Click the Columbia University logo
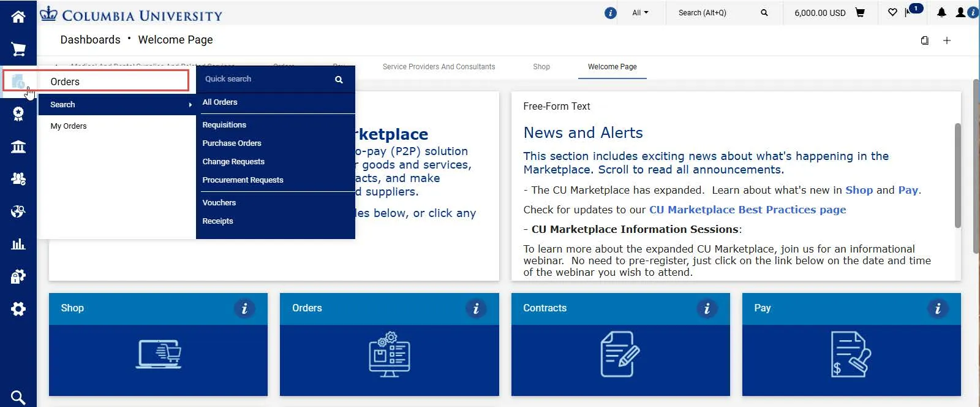 [131, 14]
